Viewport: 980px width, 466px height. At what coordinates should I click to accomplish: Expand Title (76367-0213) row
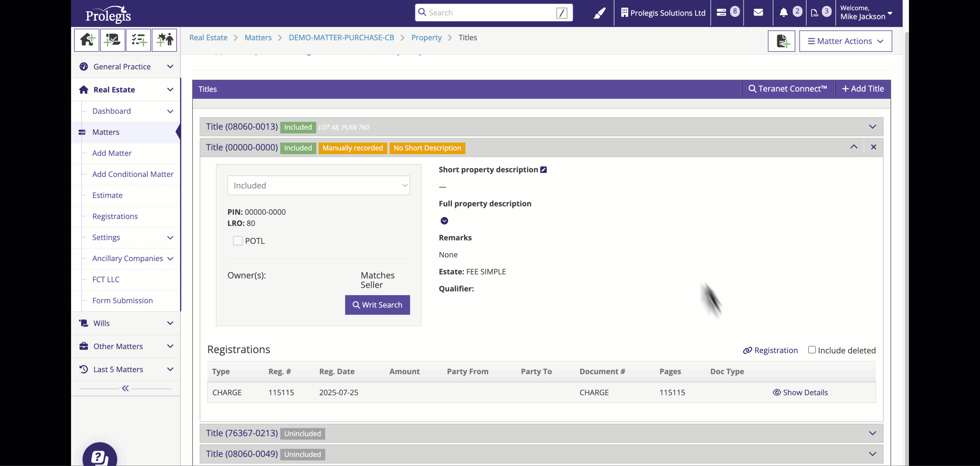(x=872, y=433)
